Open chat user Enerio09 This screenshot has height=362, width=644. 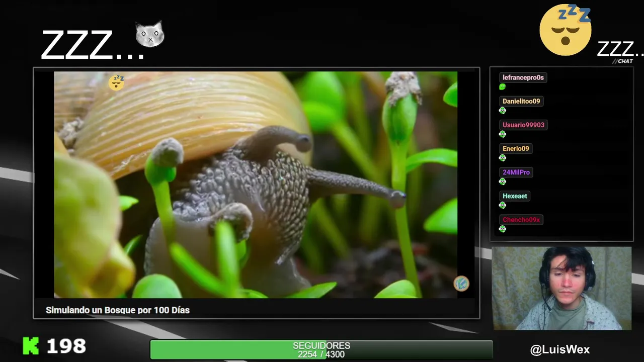516,148
